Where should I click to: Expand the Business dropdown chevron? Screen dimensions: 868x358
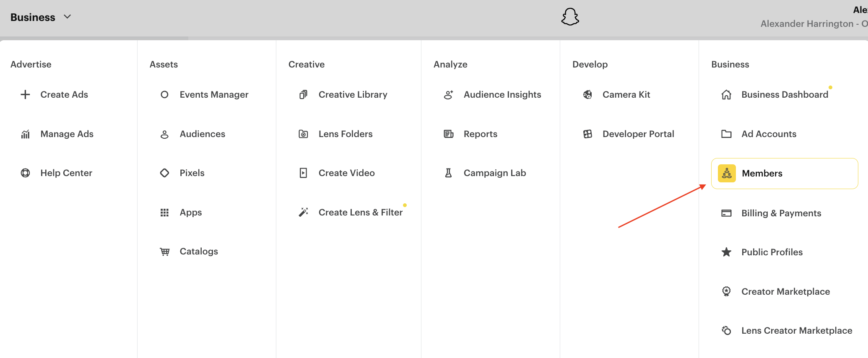tap(67, 17)
